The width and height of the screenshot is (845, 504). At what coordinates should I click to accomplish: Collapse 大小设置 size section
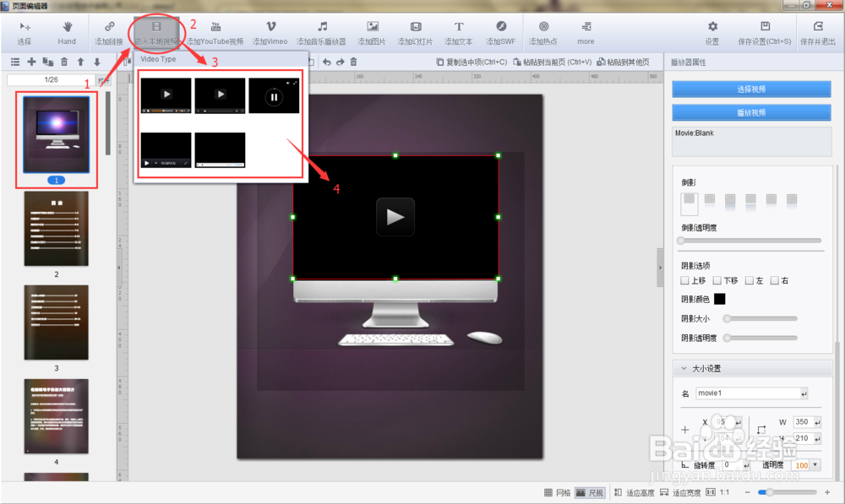click(684, 368)
